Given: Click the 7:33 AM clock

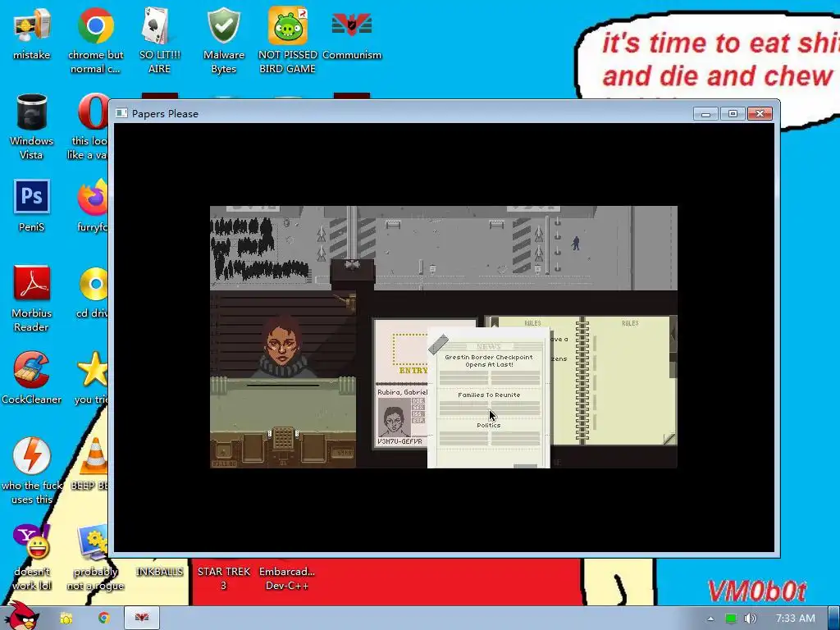Looking at the screenshot, I should 796,619.
